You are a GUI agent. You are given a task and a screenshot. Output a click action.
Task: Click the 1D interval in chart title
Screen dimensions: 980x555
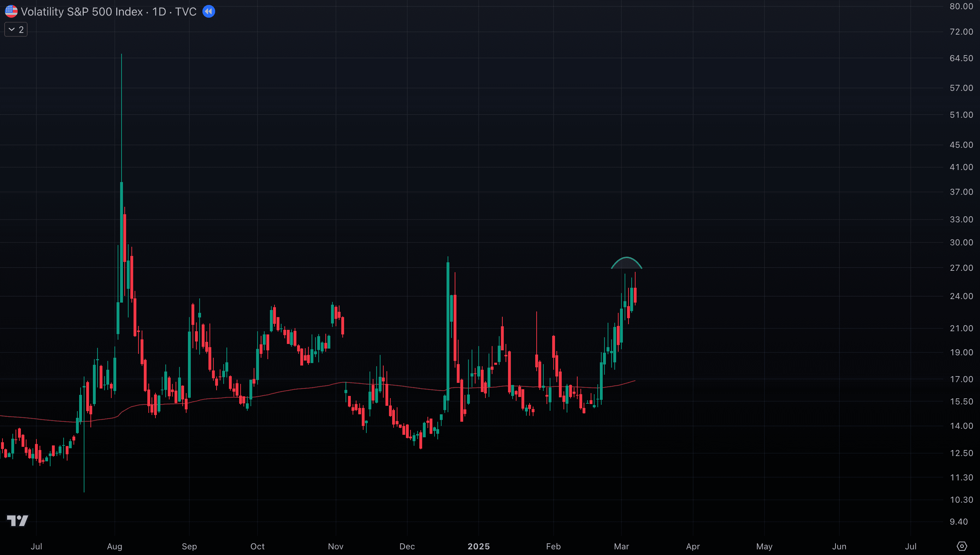pos(159,11)
